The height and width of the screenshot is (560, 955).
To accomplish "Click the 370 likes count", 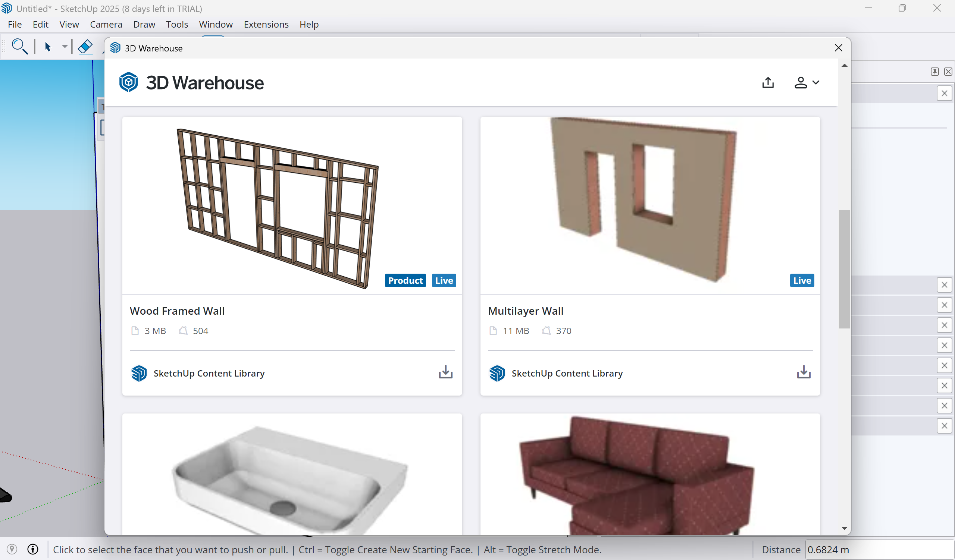I will (x=564, y=331).
